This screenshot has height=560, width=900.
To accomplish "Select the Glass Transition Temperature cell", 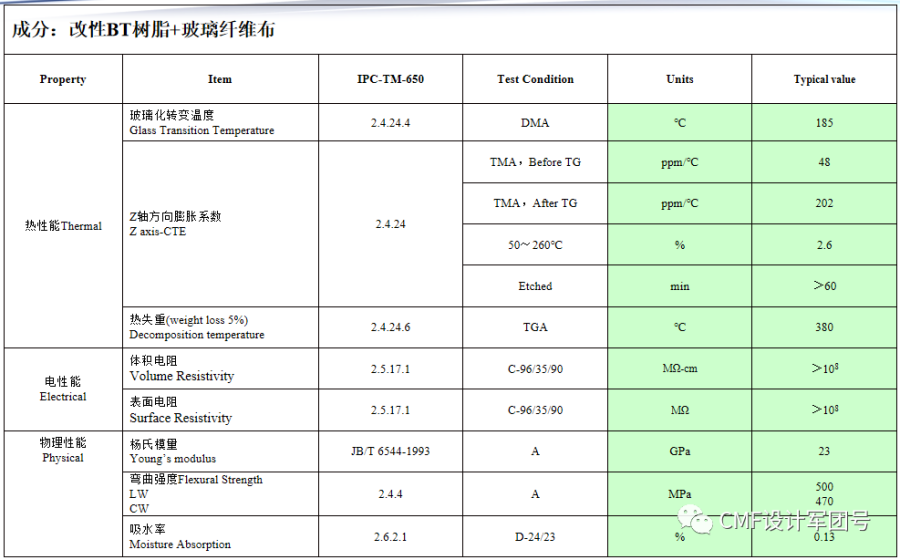I will click(220, 123).
